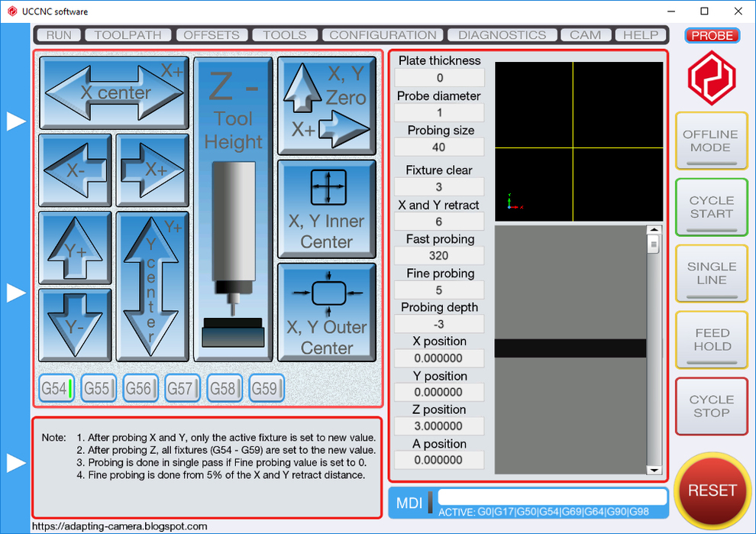Switch to the G59 fixture offset
Image resolution: width=756 pixels, height=534 pixels.
tap(267, 388)
